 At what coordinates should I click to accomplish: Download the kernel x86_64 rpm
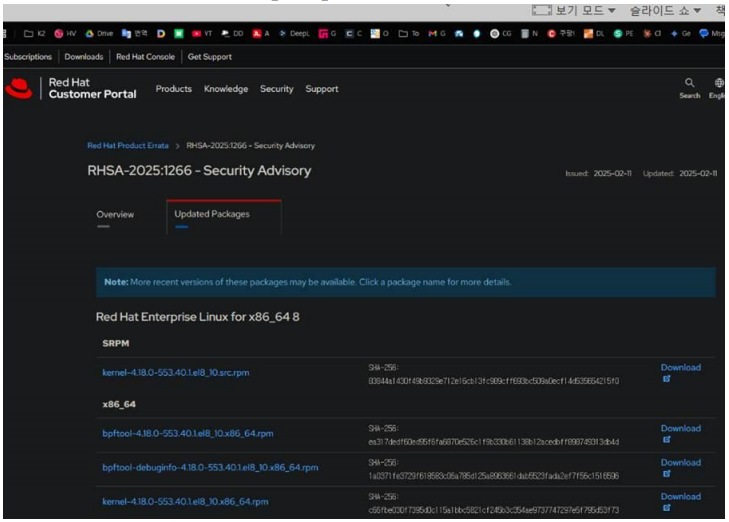coord(681,496)
